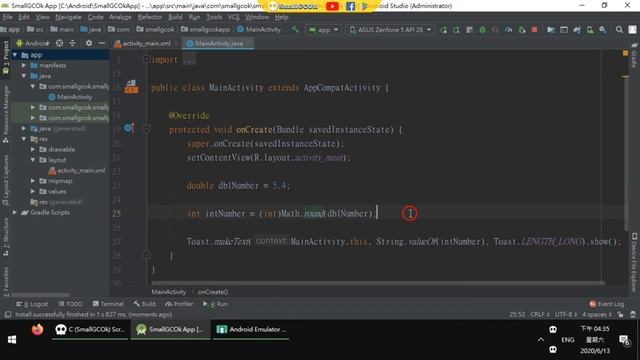Open the Navigate menu

(x=69, y=17)
